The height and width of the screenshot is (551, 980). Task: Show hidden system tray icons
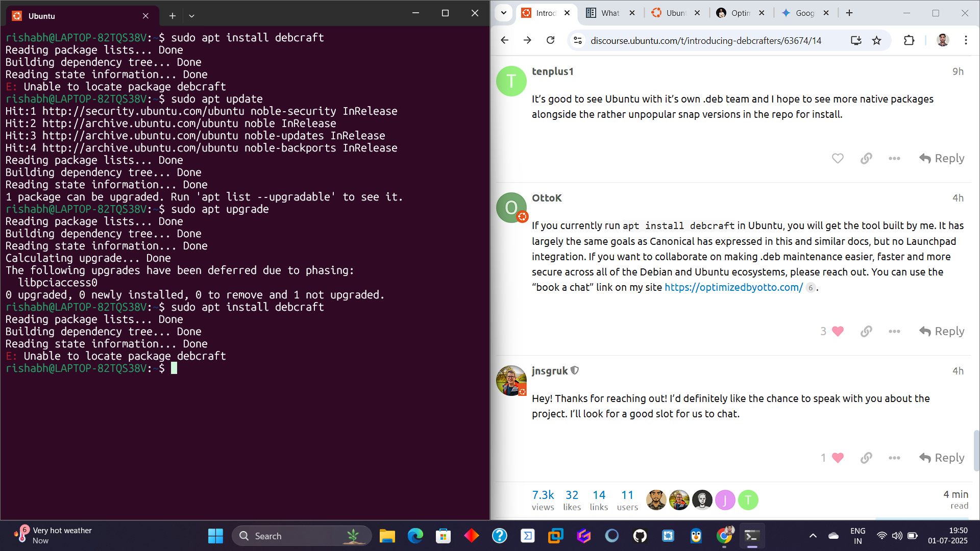pos(813,536)
